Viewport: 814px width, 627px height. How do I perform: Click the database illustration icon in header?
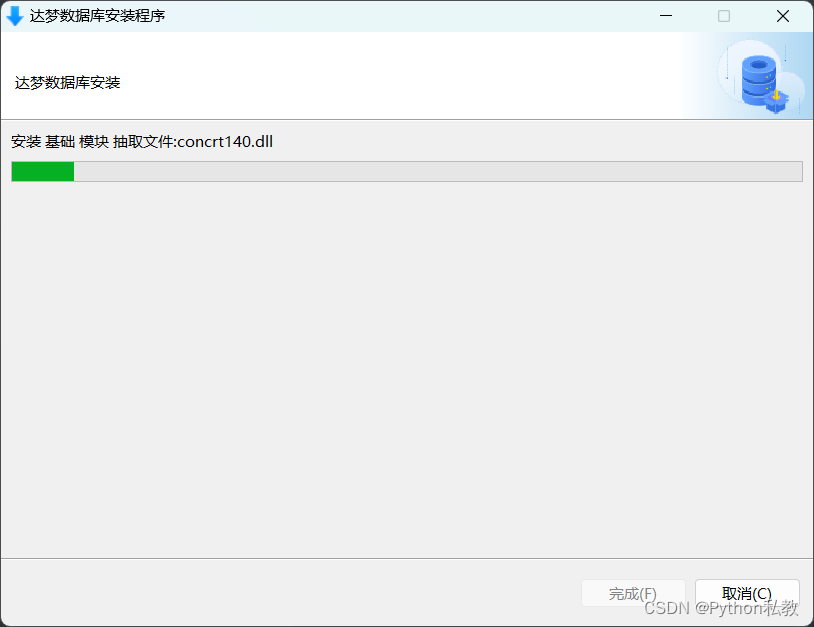click(761, 77)
